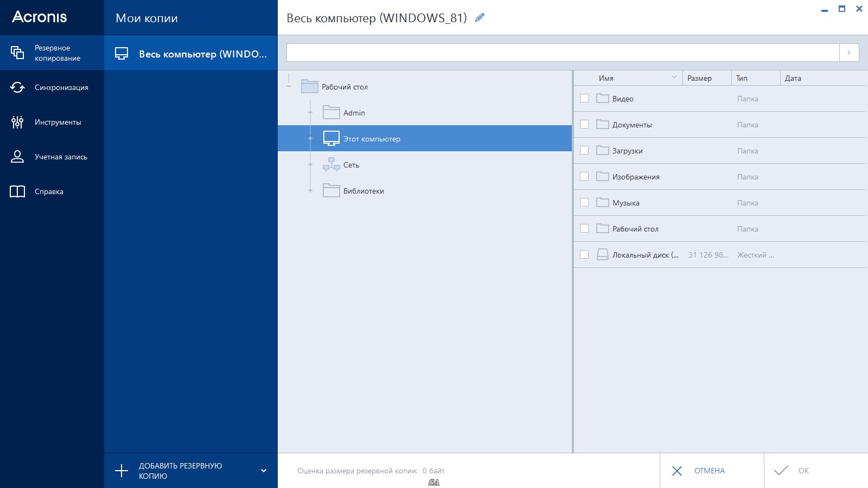The width and height of the screenshot is (868, 488).
Task: Check the Локальный диск checkbox
Action: click(584, 254)
